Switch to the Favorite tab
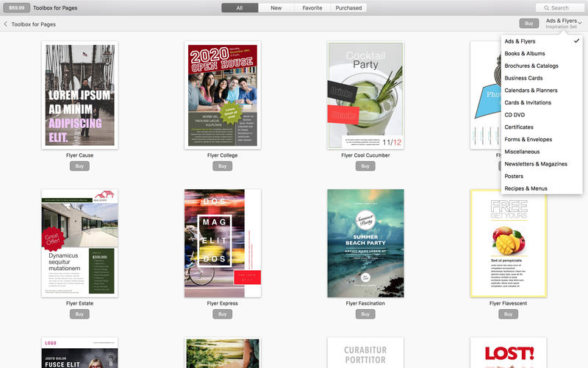 (312, 8)
